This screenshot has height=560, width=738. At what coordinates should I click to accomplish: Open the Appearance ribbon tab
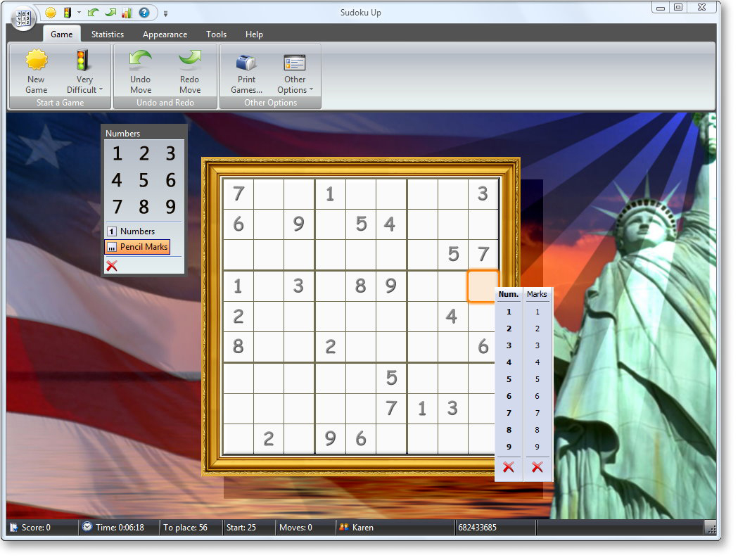[x=165, y=34]
